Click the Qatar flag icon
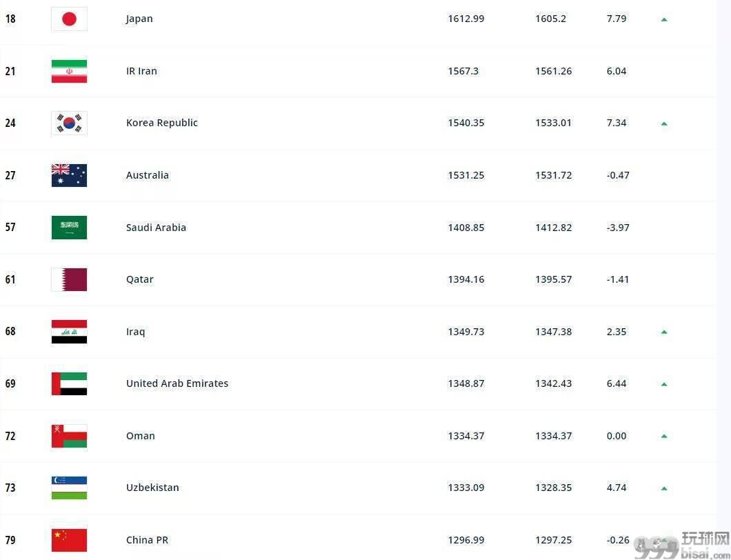731x560 pixels. pos(69,279)
